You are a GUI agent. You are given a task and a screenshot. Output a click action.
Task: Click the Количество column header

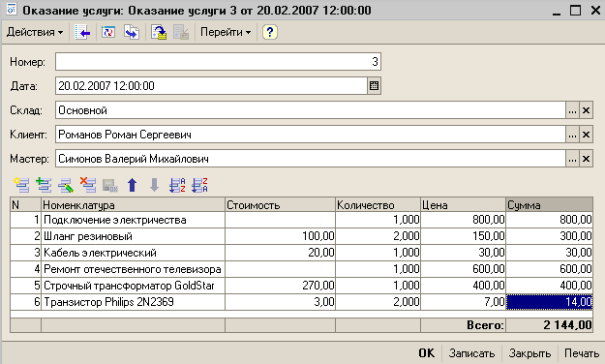(378, 204)
